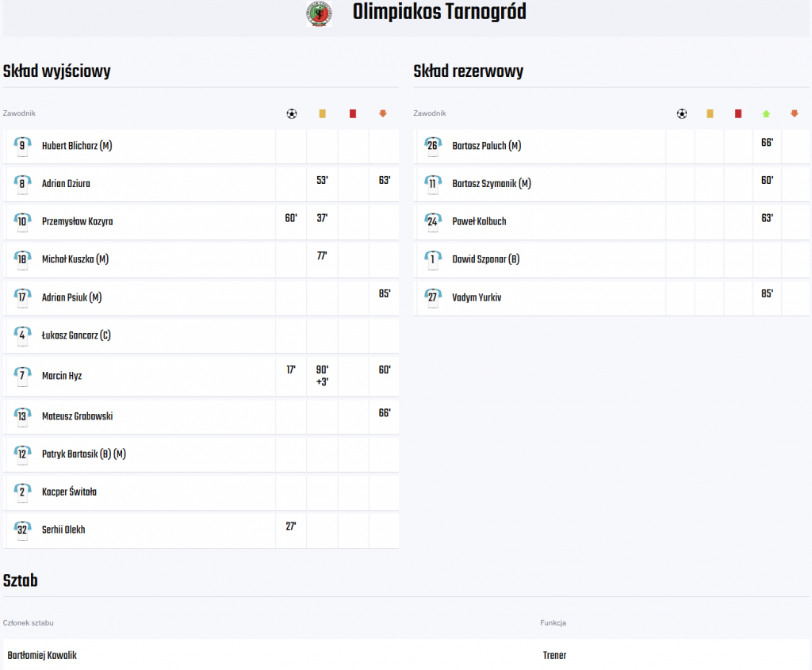The width and height of the screenshot is (812, 670).
Task: Open coach Bartłomiej Kowalik staff entry
Action: (42, 656)
